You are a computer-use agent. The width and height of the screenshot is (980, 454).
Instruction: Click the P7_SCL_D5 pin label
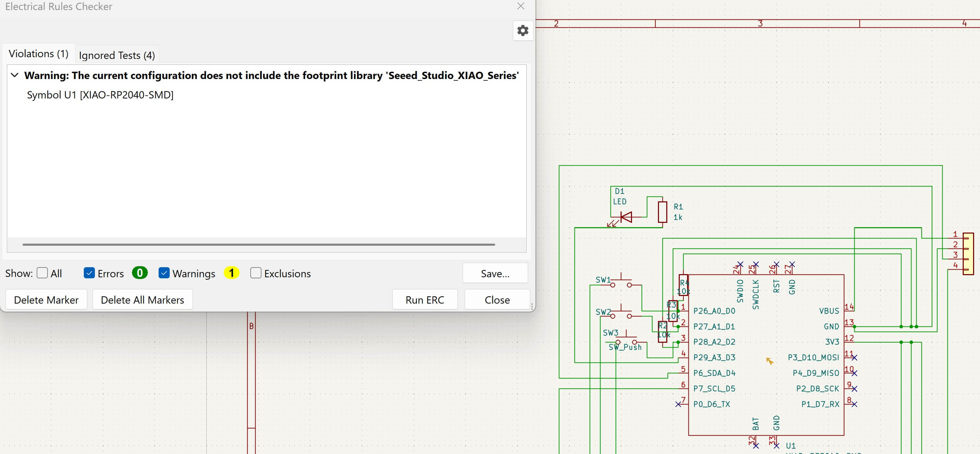[x=714, y=389]
